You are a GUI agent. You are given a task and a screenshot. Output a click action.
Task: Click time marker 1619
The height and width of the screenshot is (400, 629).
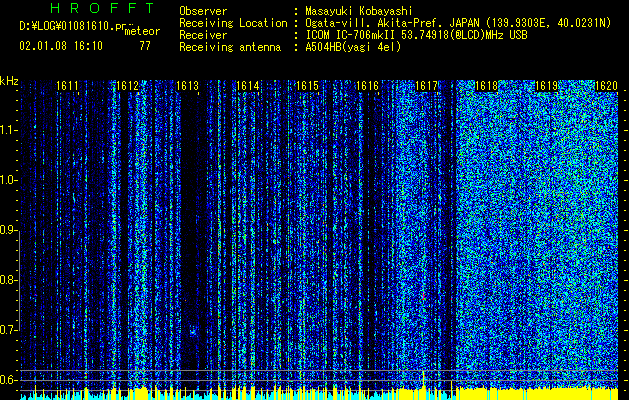[x=546, y=86]
